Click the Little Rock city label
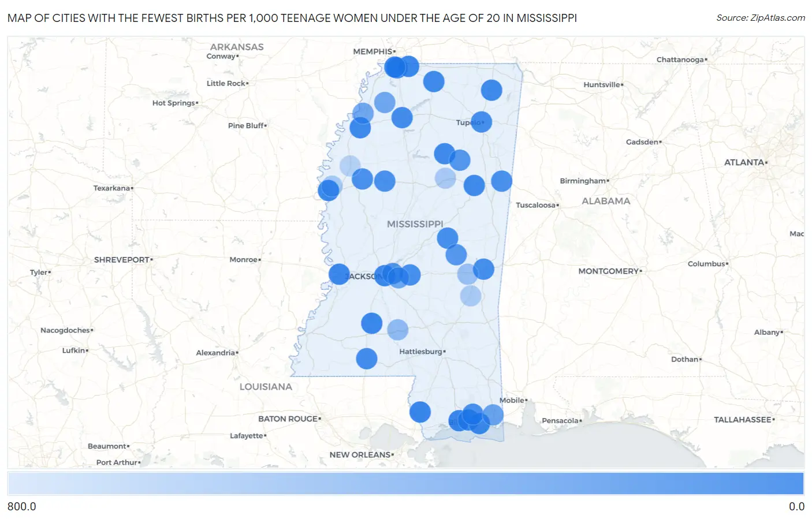Image resolution: width=812 pixels, height=519 pixels. [226, 83]
